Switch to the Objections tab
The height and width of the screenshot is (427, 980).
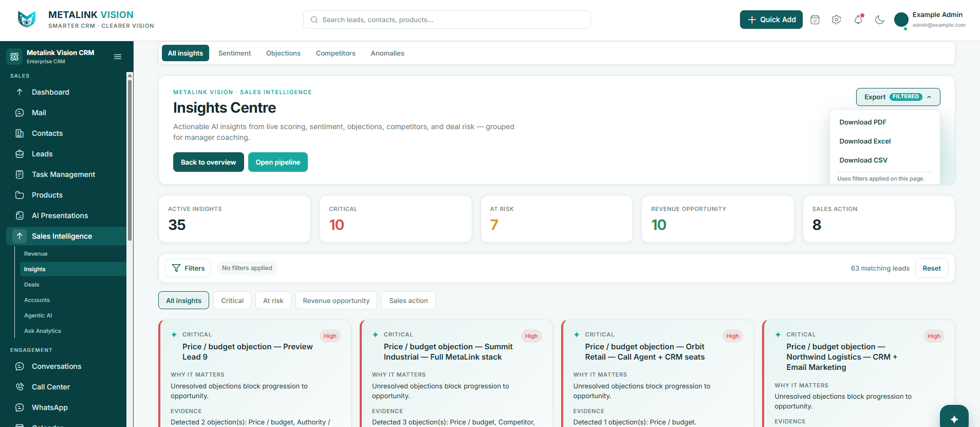283,53
